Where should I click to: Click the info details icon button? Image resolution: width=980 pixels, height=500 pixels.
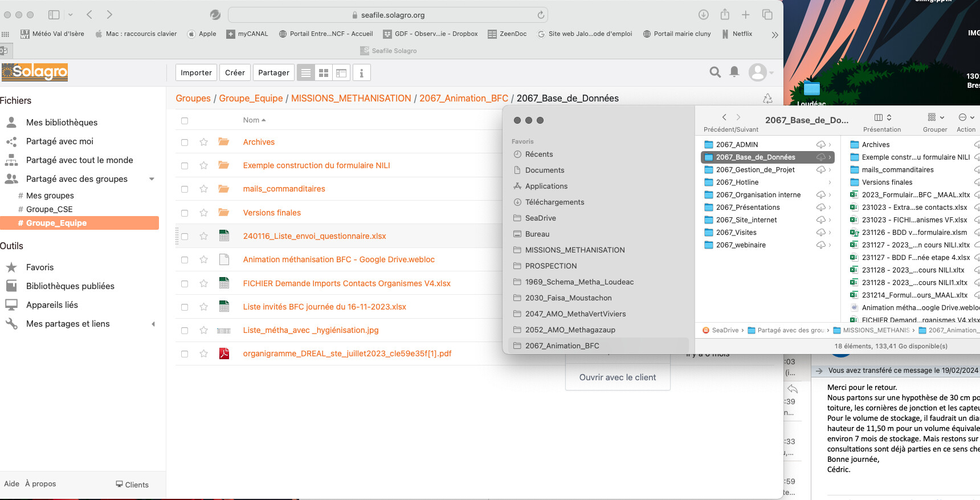pyautogui.click(x=361, y=73)
